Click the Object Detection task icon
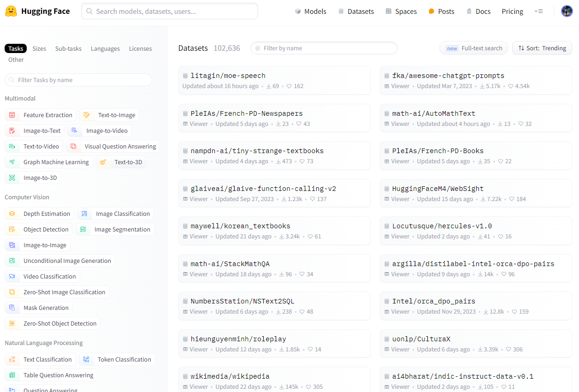Viewport: 579px width, 392px height. click(x=12, y=230)
